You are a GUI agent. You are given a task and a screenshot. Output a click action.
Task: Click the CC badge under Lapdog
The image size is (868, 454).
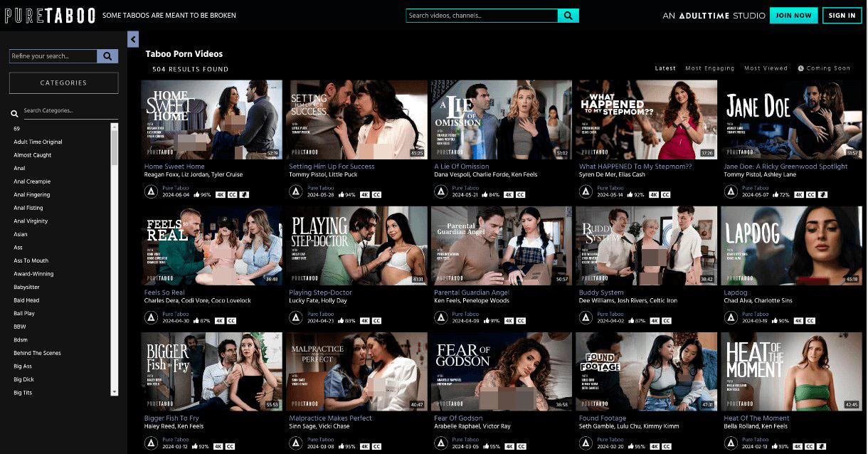811,321
